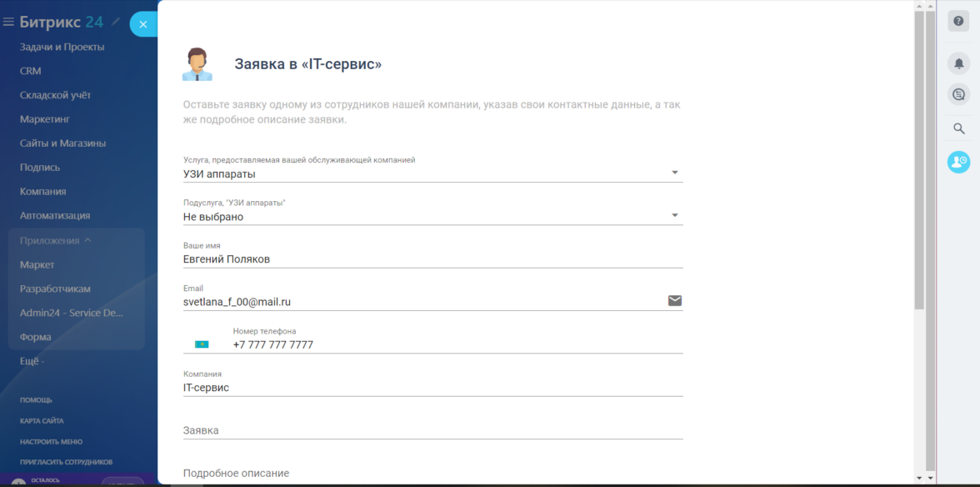Click the envelope icon in Email field

point(675,301)
